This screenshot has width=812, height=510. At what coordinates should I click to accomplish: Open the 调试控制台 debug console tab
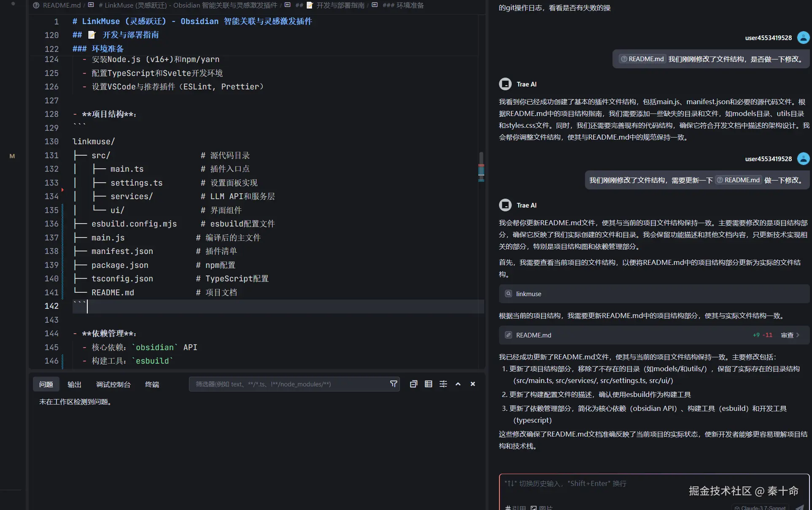tap(113, 384)
